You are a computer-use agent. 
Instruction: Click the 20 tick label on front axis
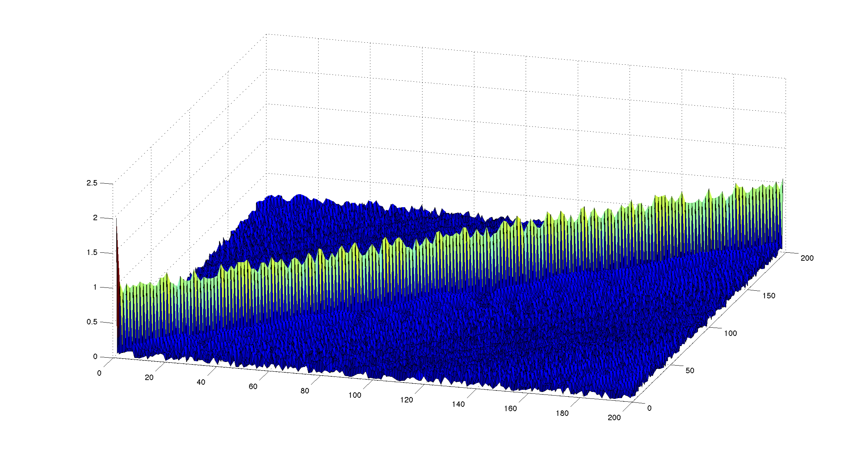click(x=149, y=378)
